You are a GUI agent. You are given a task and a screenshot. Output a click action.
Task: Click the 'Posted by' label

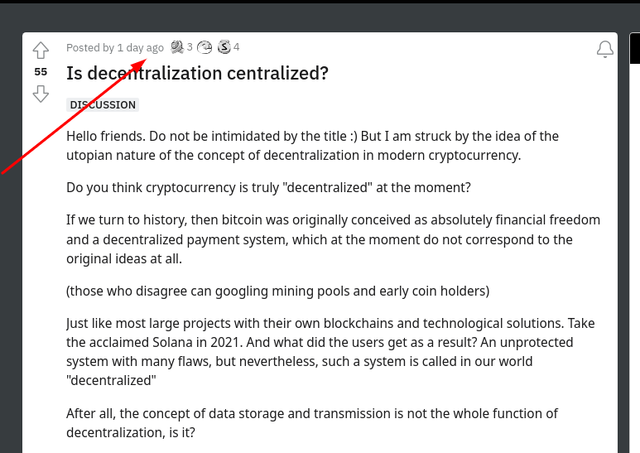pos(90,48)
